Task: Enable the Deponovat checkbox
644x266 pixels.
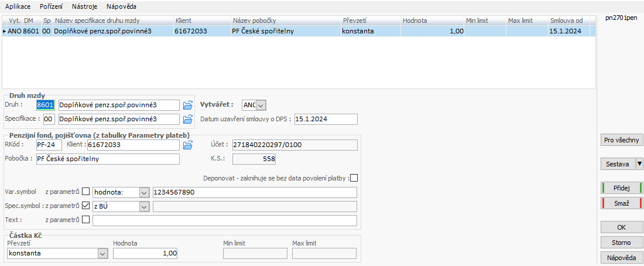Action: point(353,178)
